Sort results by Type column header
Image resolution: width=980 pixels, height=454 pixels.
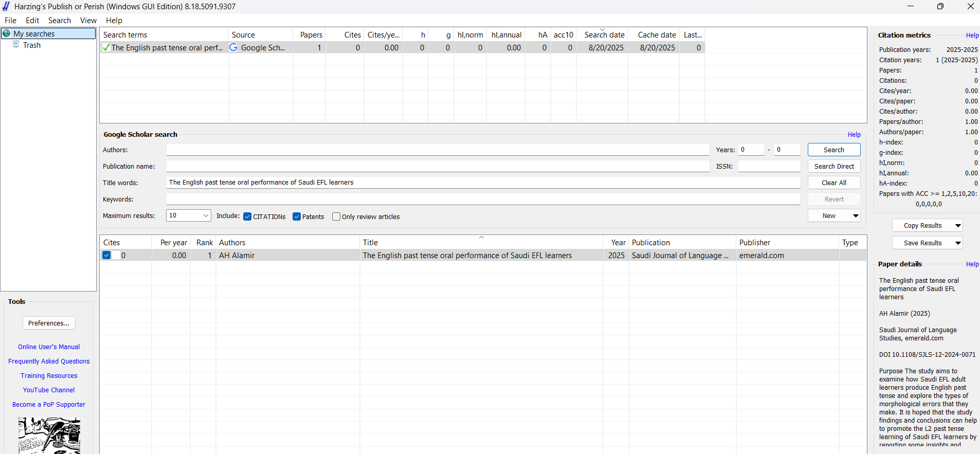pos(853,243)
